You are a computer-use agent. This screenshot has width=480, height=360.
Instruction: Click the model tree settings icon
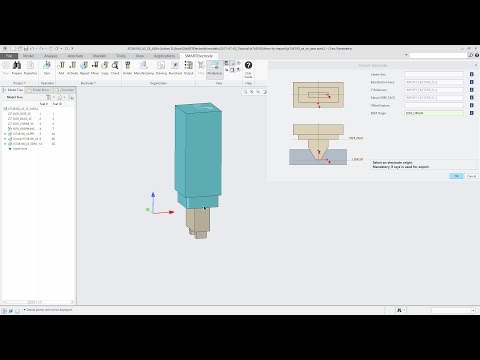[x=49, y=97]
